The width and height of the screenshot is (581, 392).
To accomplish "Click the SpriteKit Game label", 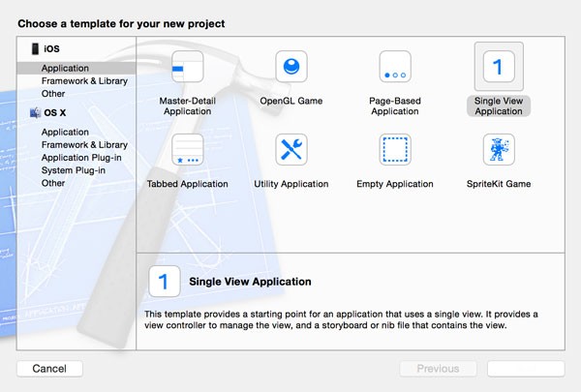I will pos(499,184).
